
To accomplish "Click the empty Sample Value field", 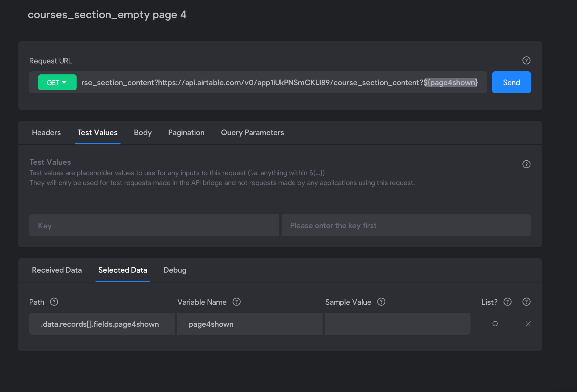I will 398,324.
